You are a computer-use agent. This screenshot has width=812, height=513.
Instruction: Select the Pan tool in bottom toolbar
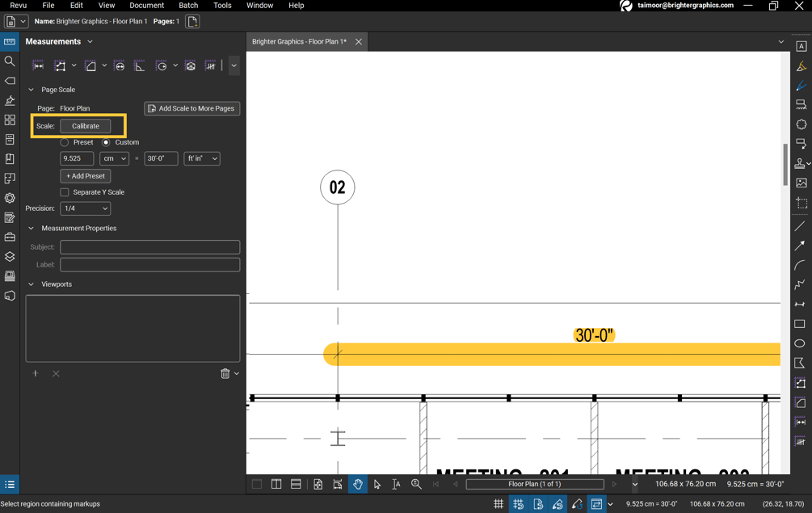(x=358, y=484)
